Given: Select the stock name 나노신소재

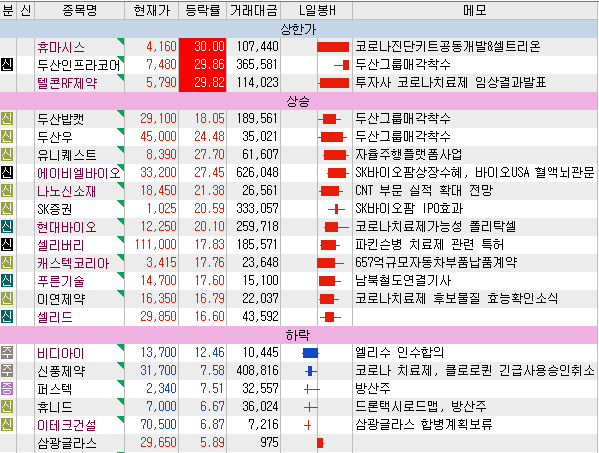Looking at the screenshot, I should (66, 191).
